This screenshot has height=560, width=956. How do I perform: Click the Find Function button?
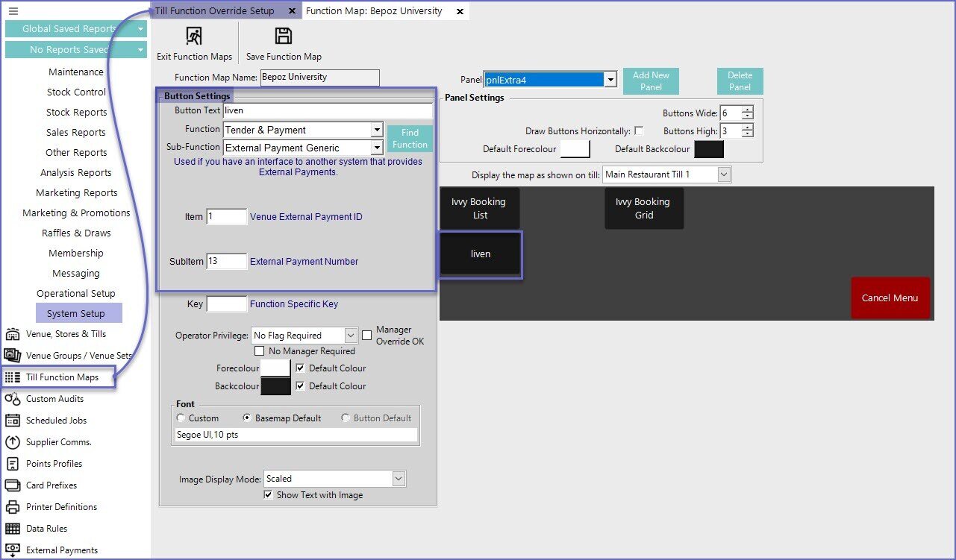pos(410,139)
